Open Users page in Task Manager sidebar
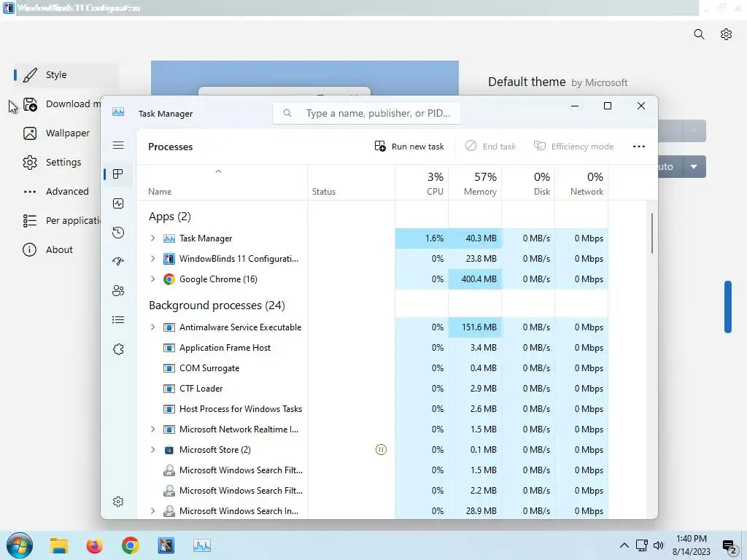Viewport: 747px width, 560px height. (118, 290)
